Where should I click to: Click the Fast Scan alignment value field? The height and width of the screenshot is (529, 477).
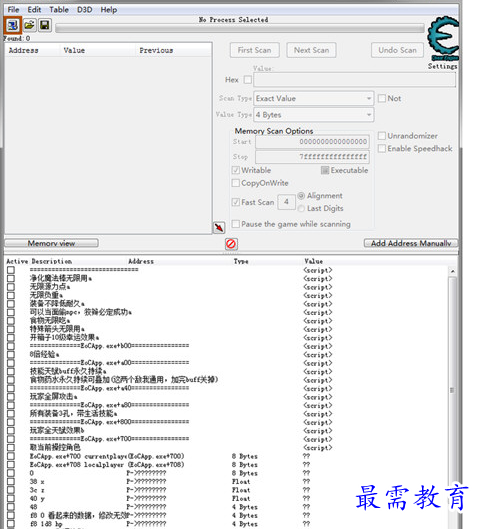point(286,202)
